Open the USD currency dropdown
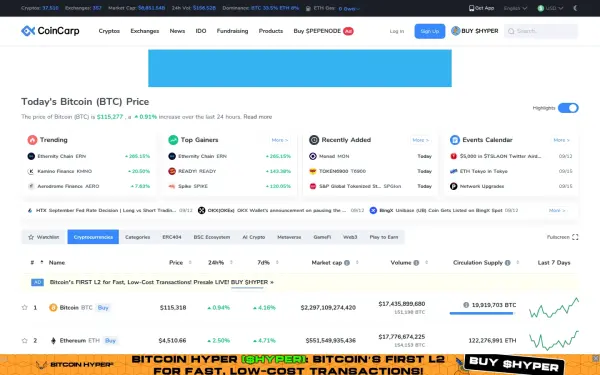 coord(550,8)
